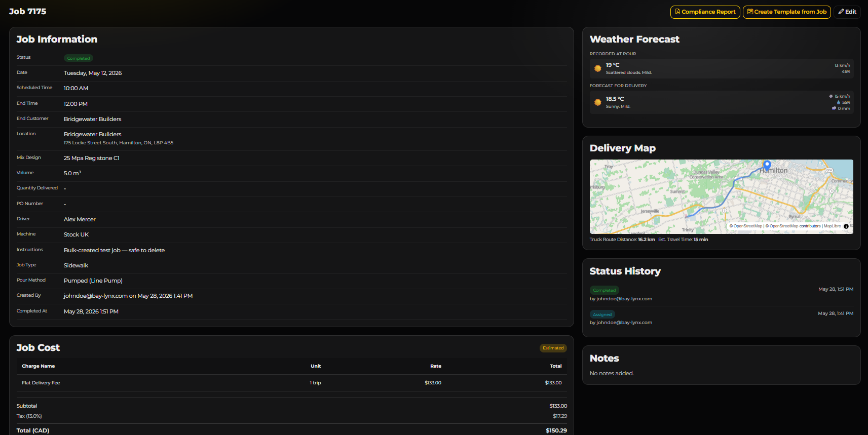Click the sun icon for recorded weather
The height and width of the screenshot is (435, 868).
598,68
